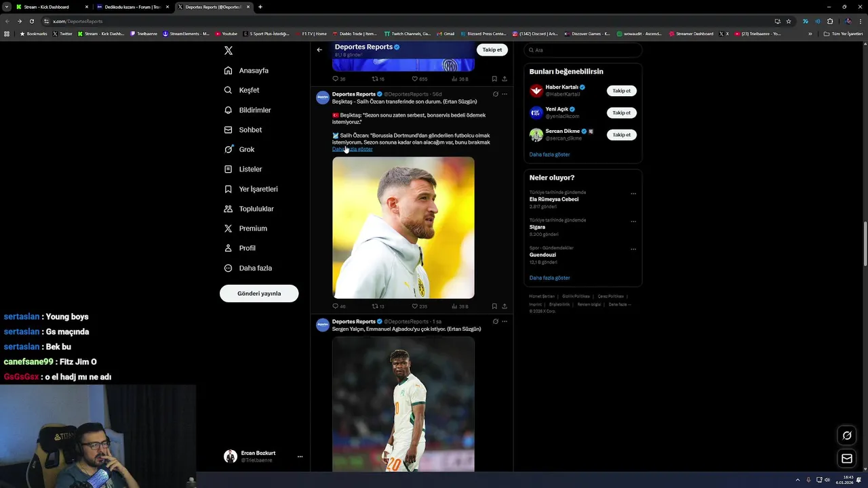868x488 pixels.
Task: Open Haber Kartalı profile name
Action: click(x=561, y=87)
